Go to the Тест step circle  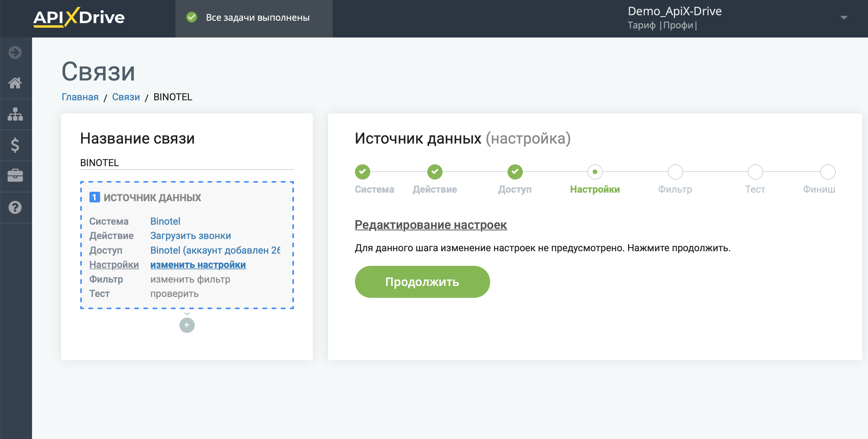click(x=755, y=172)
